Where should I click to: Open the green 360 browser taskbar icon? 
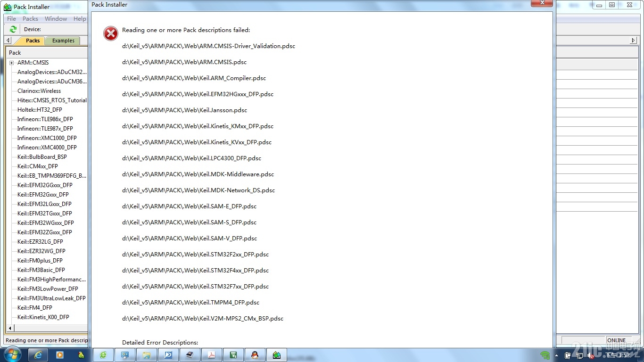[103, 355]
